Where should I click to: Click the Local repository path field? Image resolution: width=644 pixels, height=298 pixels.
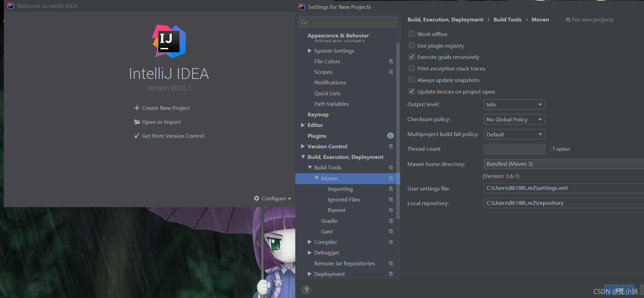tap(564, 203)
